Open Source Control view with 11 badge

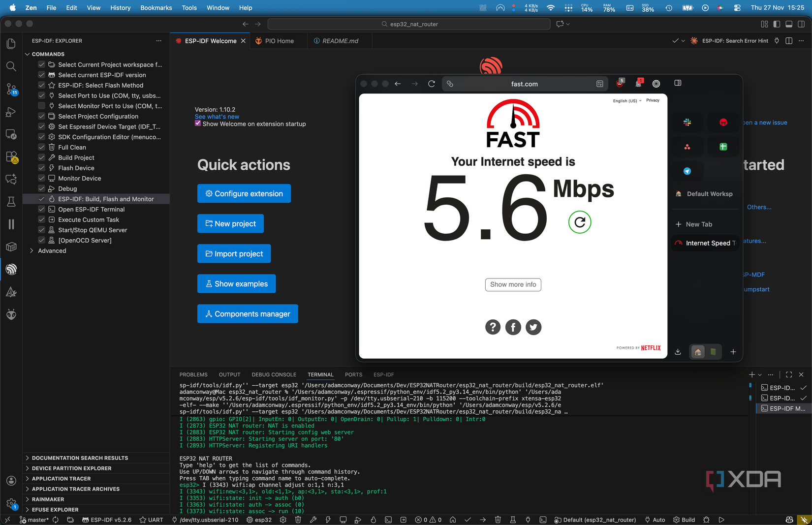click(x=11, y=89)
